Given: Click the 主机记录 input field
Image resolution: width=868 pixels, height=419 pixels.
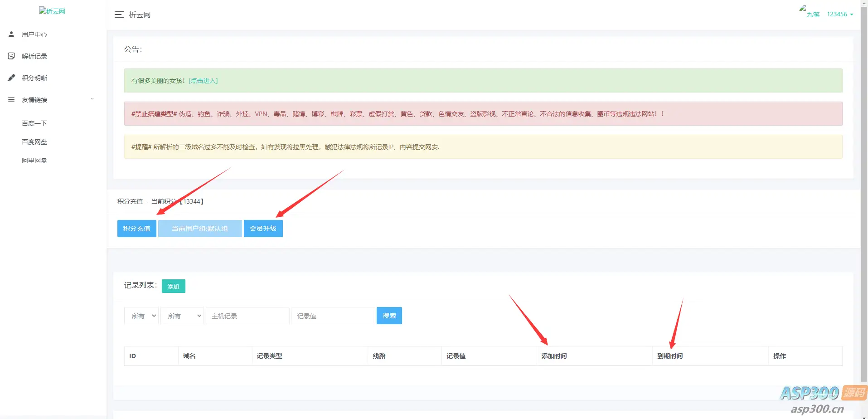Looking at the screenshot, I should point(247,316).
